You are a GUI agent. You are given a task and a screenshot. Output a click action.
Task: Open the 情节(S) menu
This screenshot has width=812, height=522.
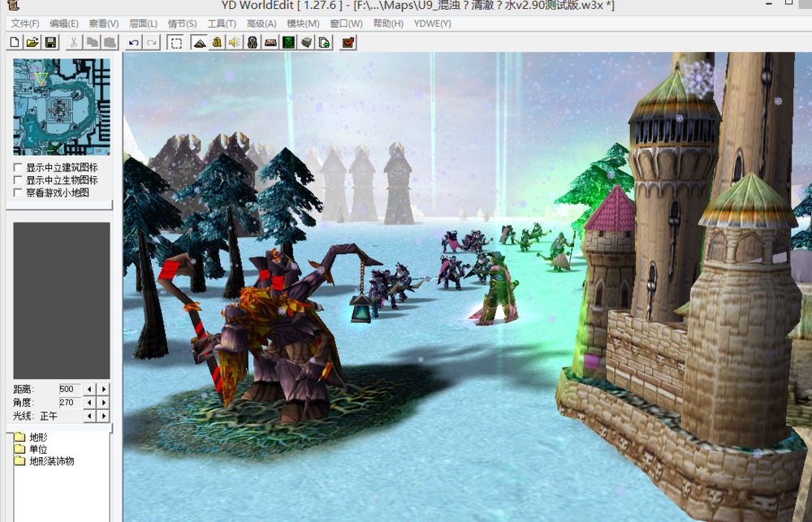(182, 24)
